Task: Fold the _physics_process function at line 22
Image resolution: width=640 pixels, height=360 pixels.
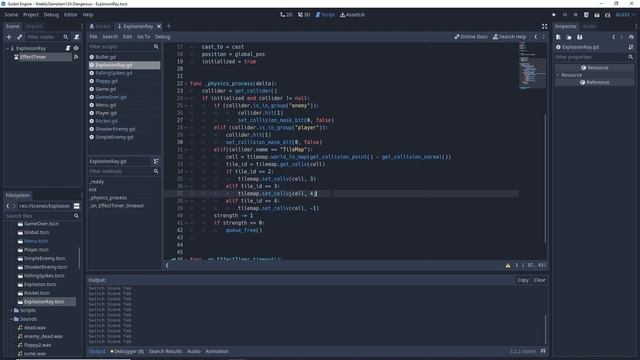Action: point(186,84)
